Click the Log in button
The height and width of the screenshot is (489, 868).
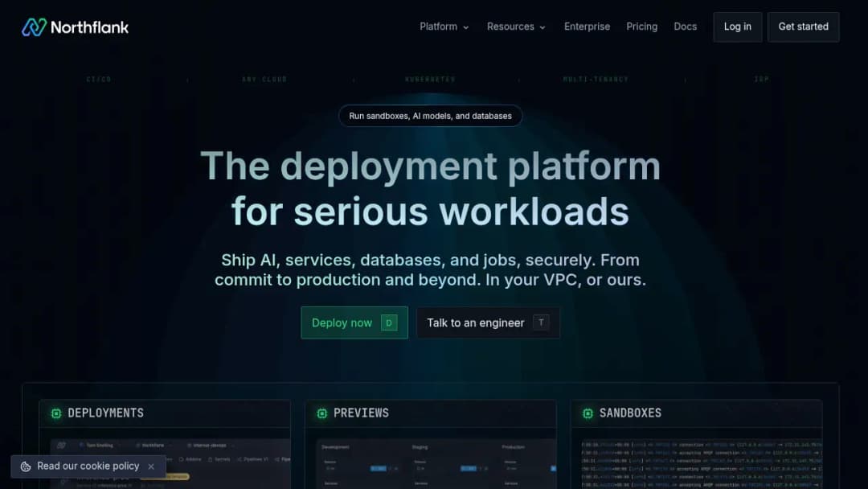click(737, 27)
